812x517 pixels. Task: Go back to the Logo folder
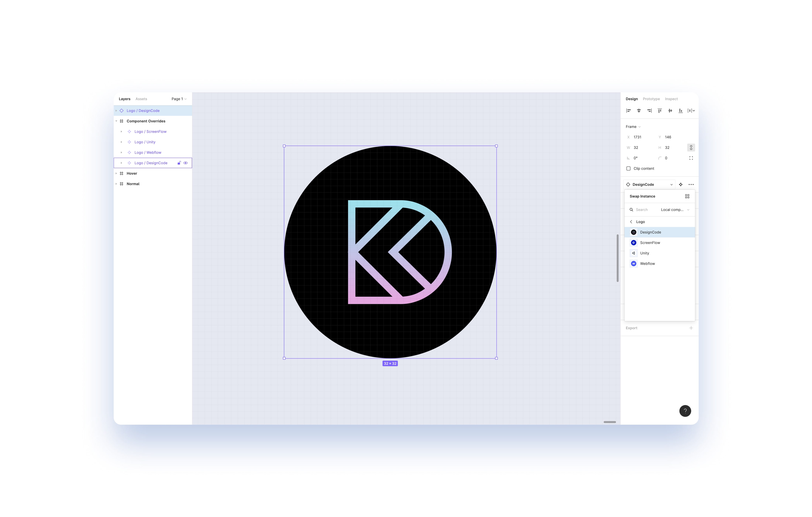[631, 222]
